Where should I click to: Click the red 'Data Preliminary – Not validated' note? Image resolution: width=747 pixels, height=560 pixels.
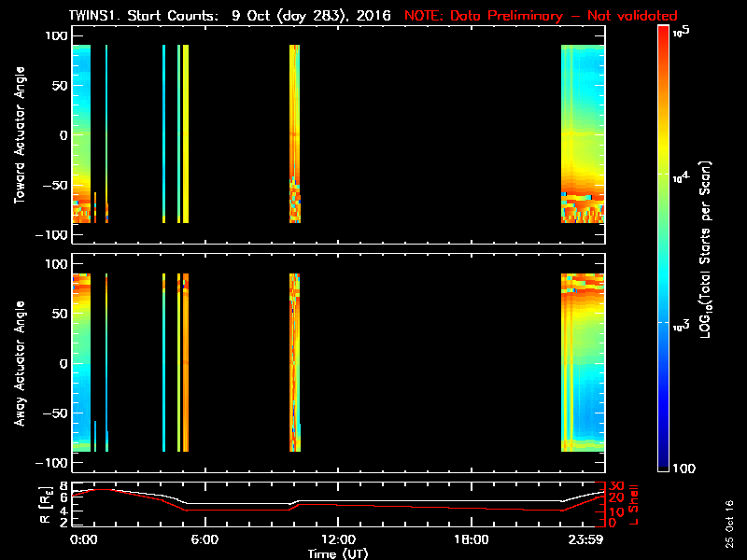541,16
